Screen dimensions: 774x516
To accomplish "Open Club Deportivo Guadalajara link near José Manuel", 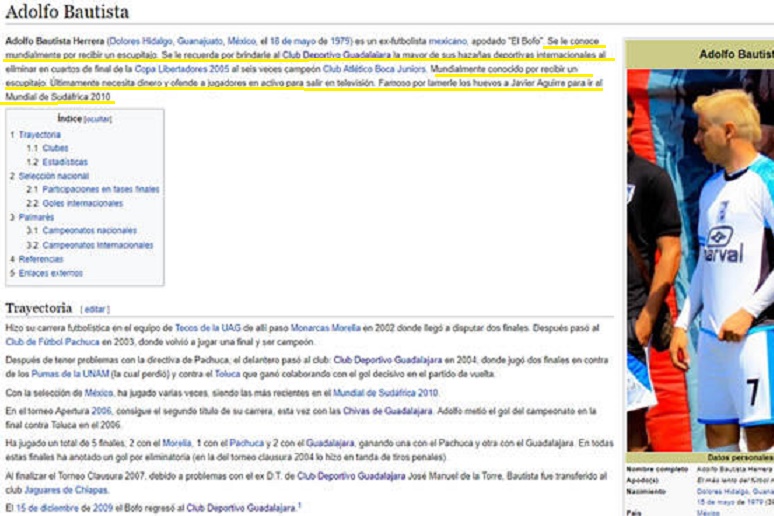I will pyautogui.click(x=351, y=476).
